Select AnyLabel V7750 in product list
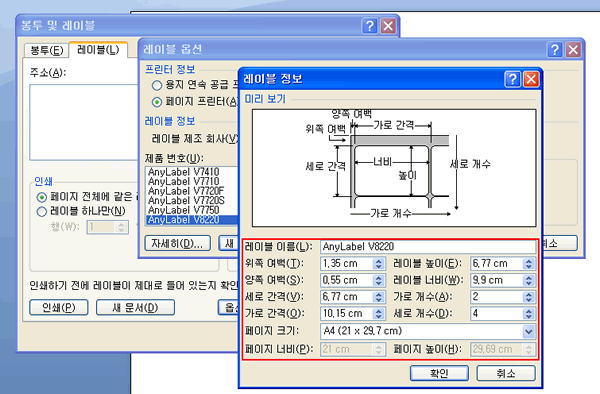The height and width of the screenshot is (394, 600). [x=184, y=210]
